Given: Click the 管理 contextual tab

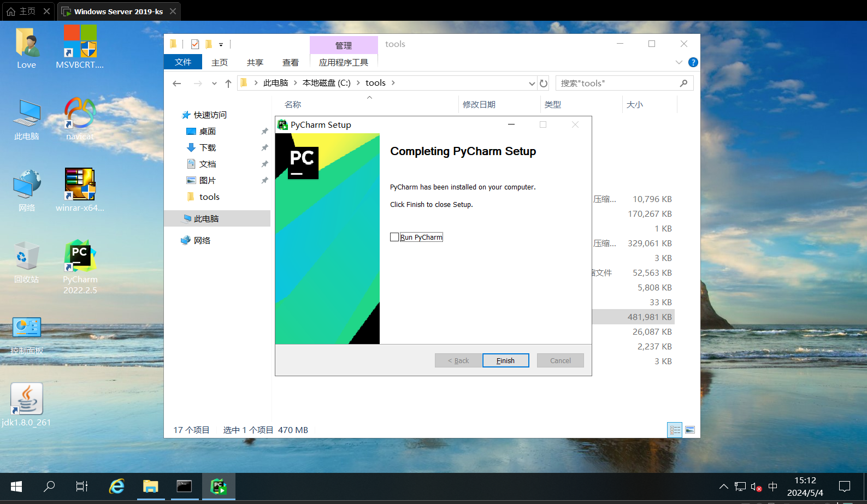Looking at the screenshot, I should (344, 45).
